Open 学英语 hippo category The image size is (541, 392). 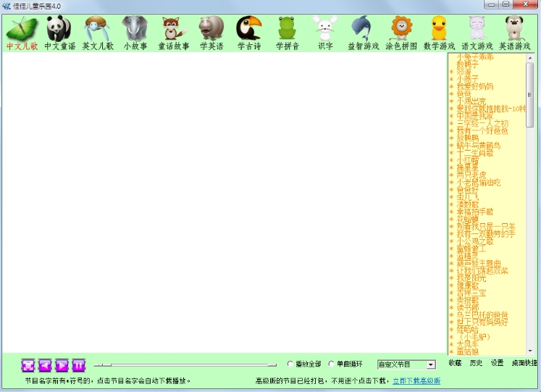coord(211,33)
